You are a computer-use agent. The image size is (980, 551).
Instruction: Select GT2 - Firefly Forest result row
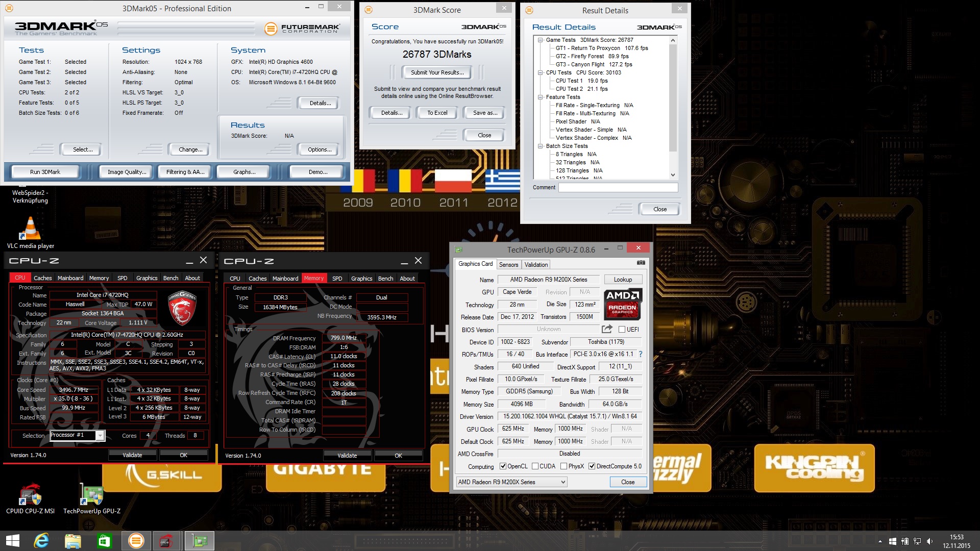point(592,56)
